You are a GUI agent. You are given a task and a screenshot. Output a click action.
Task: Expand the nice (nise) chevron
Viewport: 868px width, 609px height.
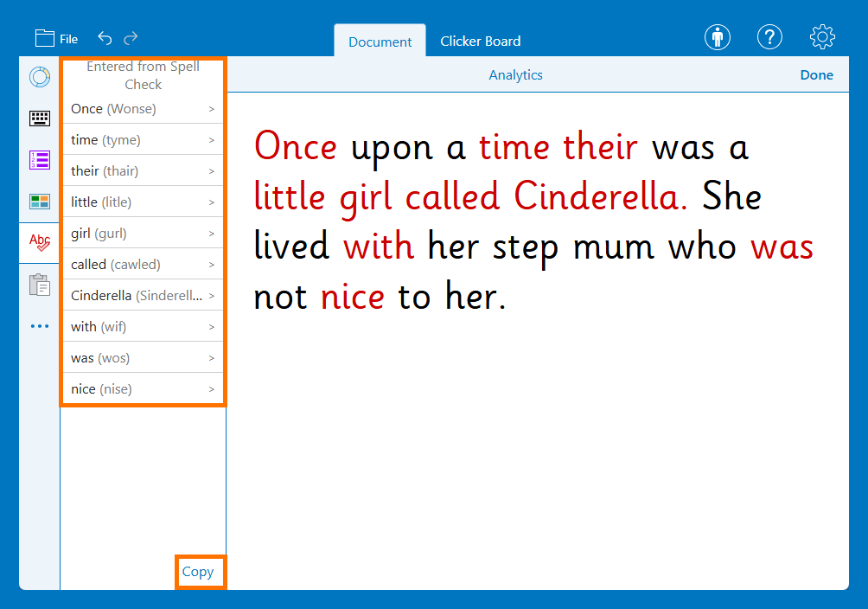[212, 389]
